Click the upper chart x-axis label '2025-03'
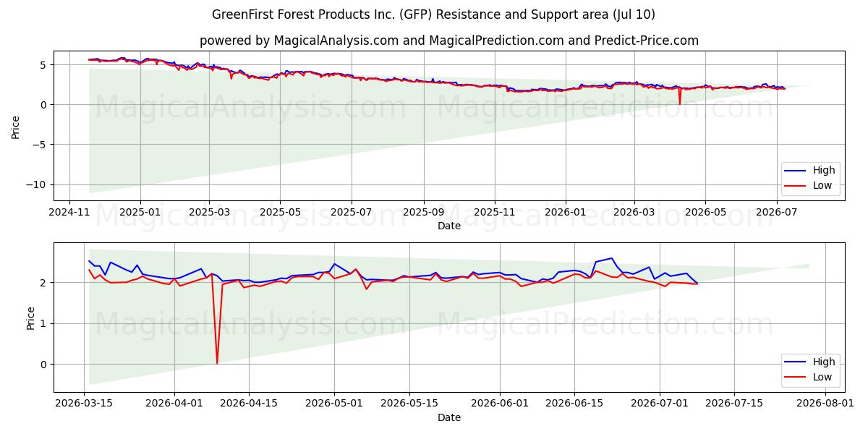Screen dimensions: 868x434 click(x=209, y=213)
